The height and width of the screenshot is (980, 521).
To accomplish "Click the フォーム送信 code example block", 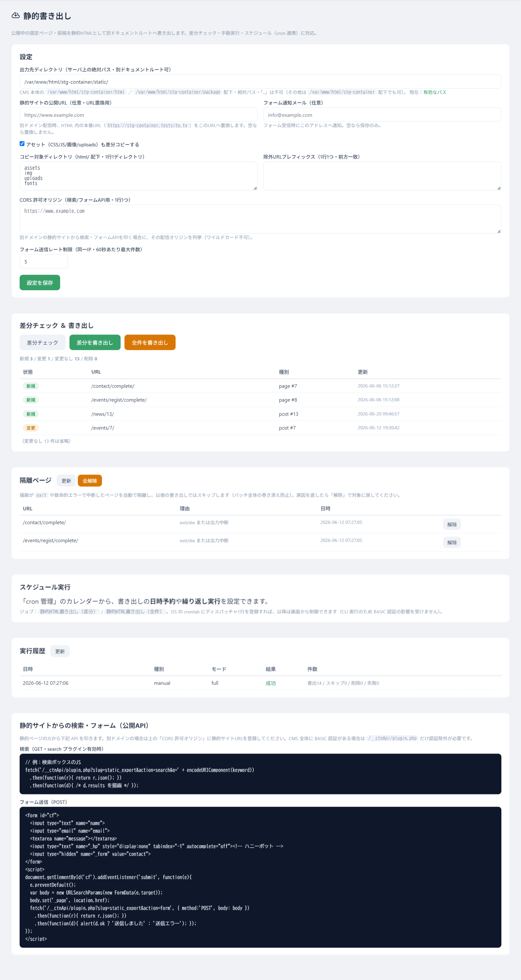I will click(x=260, y=877).
